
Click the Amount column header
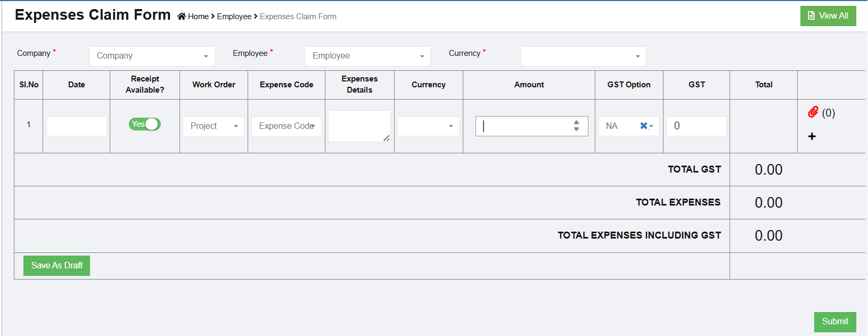tap(529, 84)
